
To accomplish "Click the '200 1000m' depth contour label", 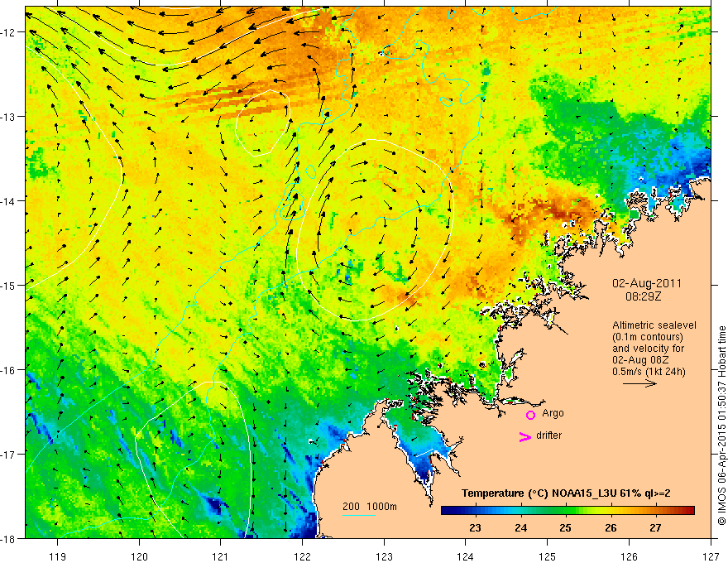I will pyautogui.click(x=370, y=507).
